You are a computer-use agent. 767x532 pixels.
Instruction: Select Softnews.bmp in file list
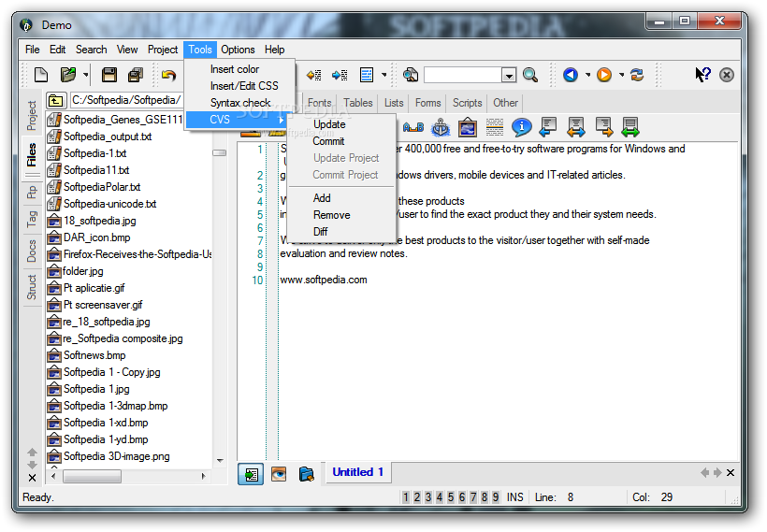coord(94,355)
